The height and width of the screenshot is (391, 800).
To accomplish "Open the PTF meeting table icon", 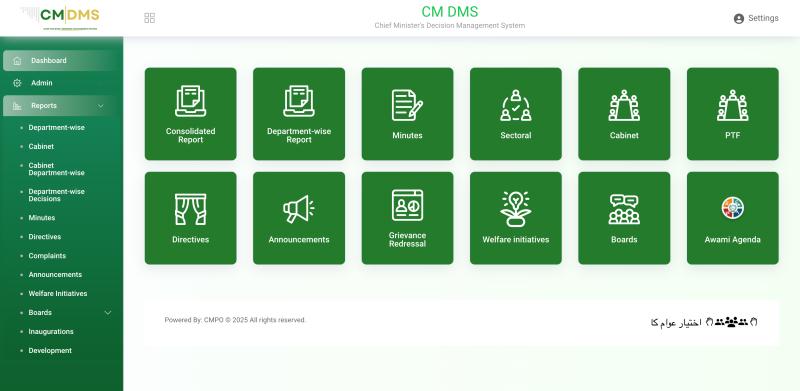I will (733, 105).
